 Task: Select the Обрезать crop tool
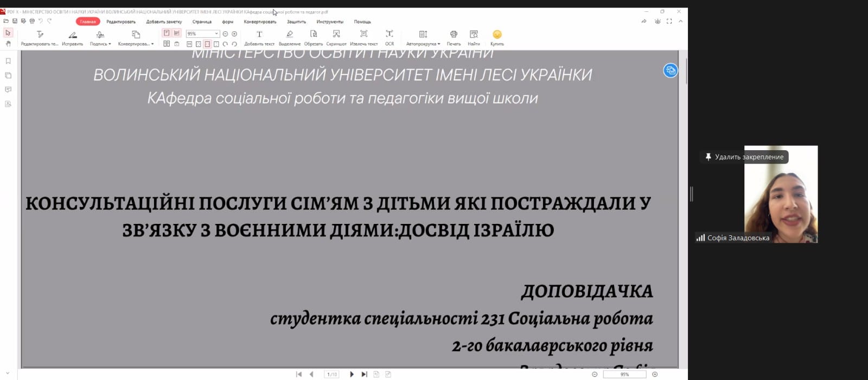coord(314,38)
